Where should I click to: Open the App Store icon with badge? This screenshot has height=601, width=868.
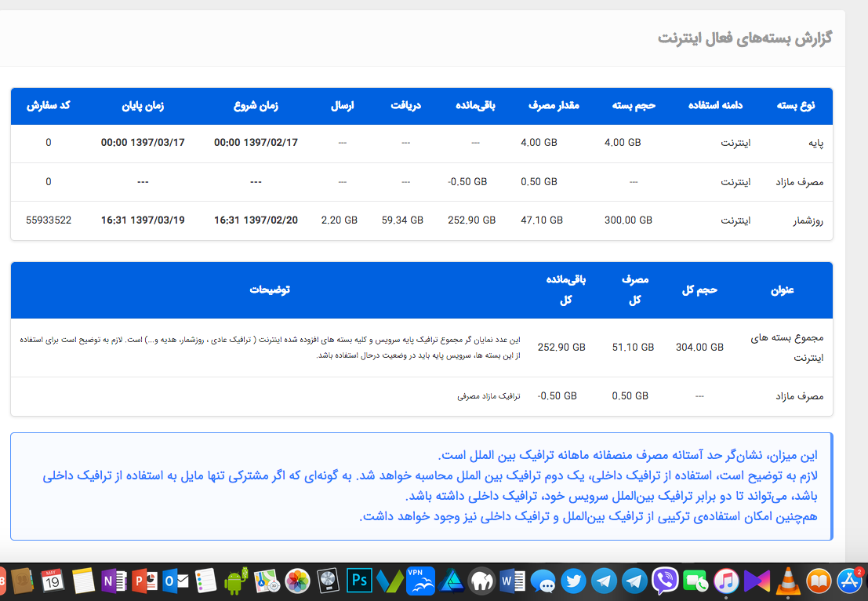(x=850, y=581)
